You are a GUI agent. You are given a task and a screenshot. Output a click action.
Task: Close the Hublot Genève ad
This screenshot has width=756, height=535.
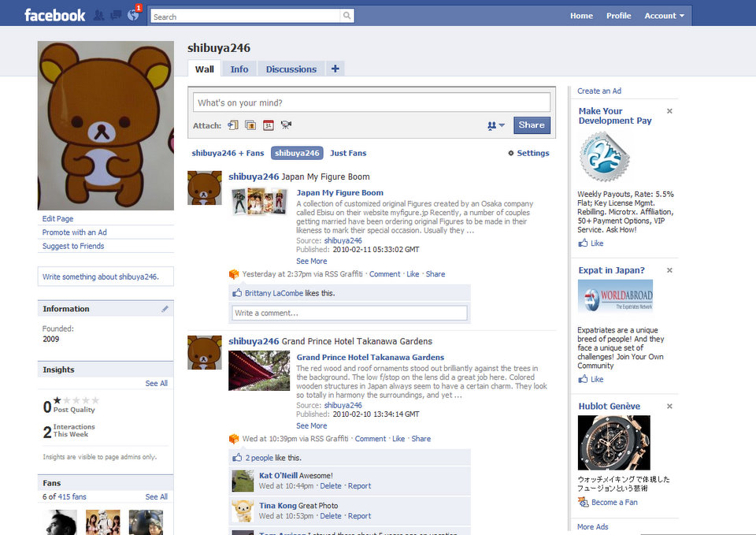(669, 407)
